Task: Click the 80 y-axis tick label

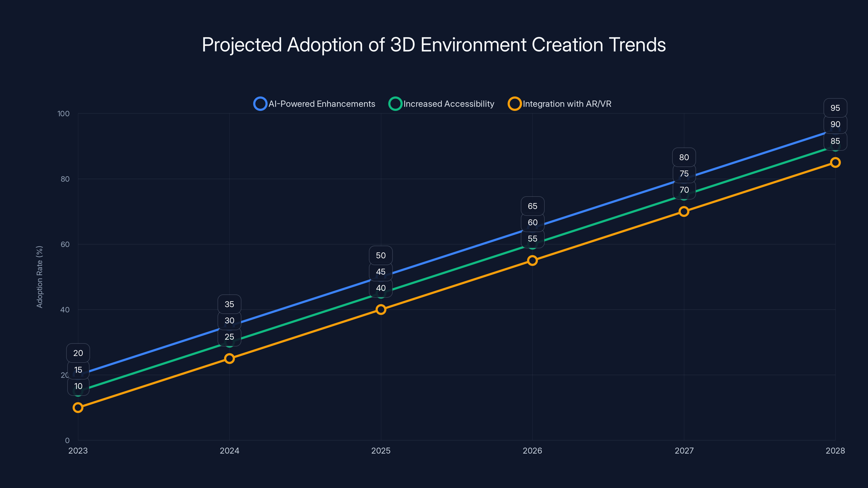Action: pos(65,179)
